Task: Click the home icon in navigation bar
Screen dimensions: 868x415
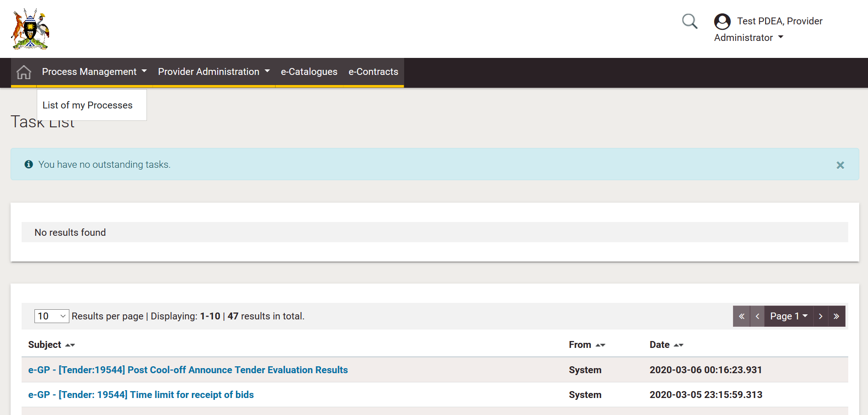Action: point(24,72)
